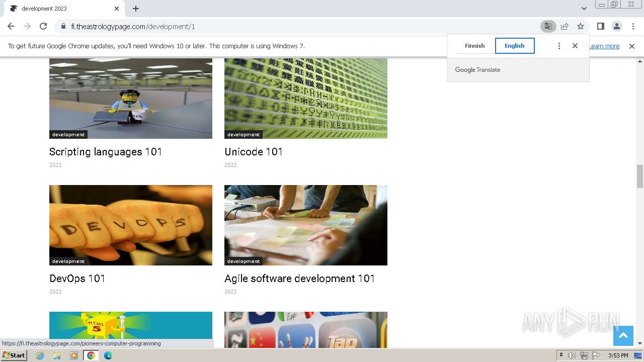
Task: Open a new browser tab
Action: (x=136, y=9)
